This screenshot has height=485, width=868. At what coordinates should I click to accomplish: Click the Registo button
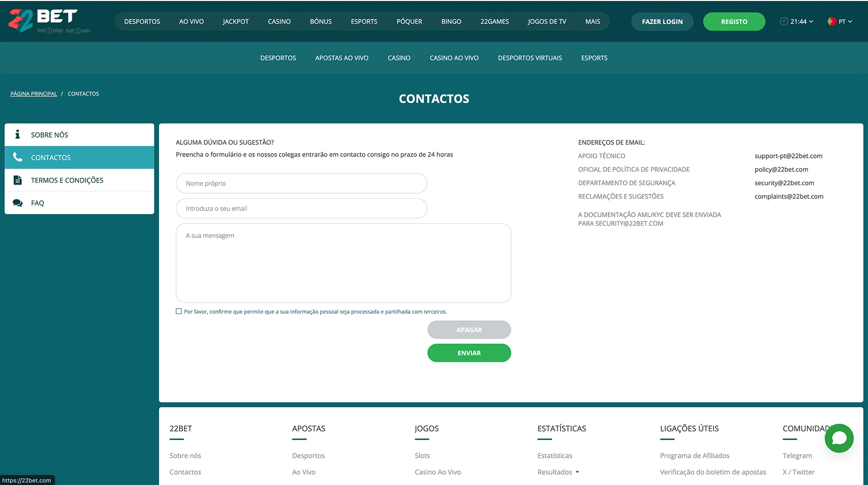734,21
